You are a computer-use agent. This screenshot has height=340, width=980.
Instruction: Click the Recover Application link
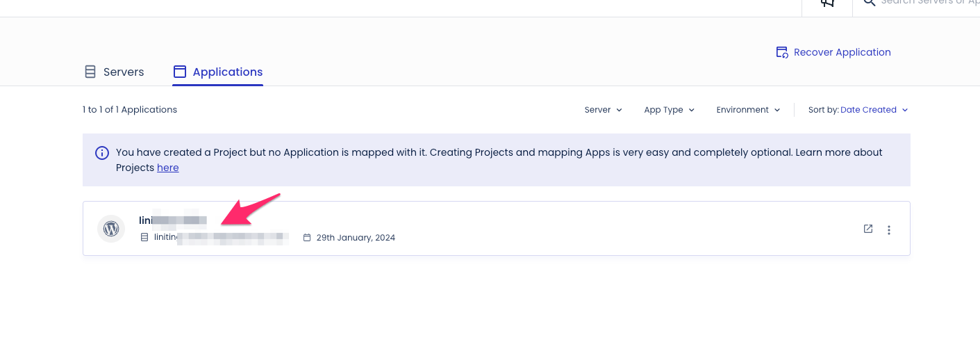tap(842, 52)
